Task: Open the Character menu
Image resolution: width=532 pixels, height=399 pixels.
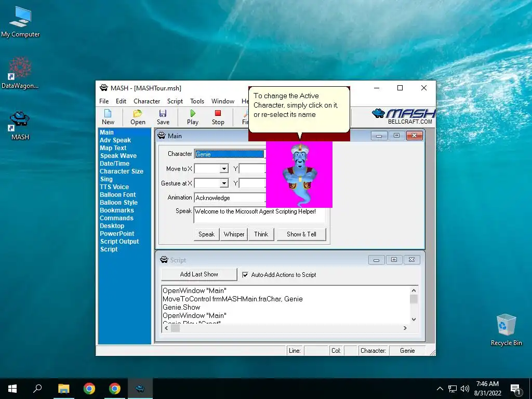Action: pos(147,101)
